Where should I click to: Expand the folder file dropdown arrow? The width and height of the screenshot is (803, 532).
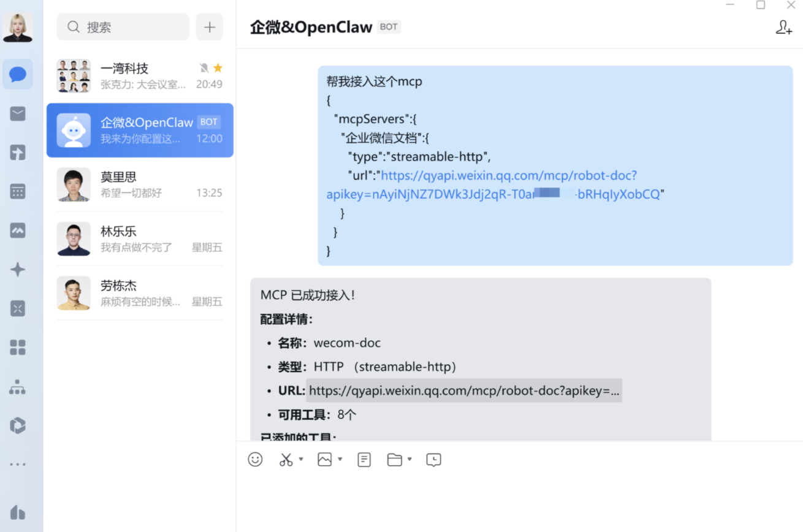409,460
